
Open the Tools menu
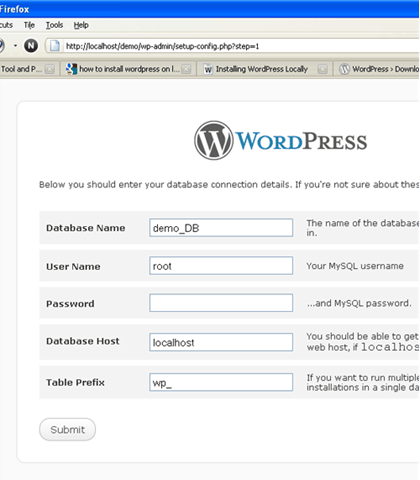click(x=54, y=25)
